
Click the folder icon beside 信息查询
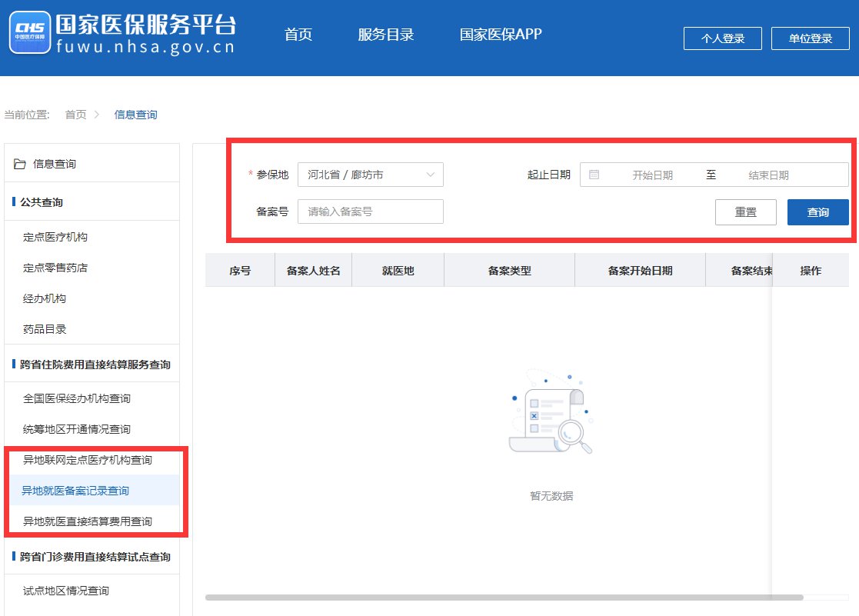coord(20,164)
